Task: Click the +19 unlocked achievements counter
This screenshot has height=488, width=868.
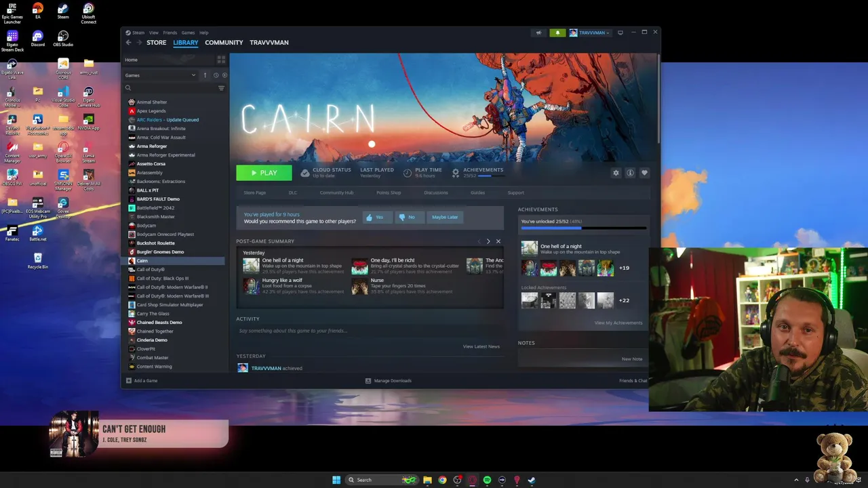Action: 624,268
